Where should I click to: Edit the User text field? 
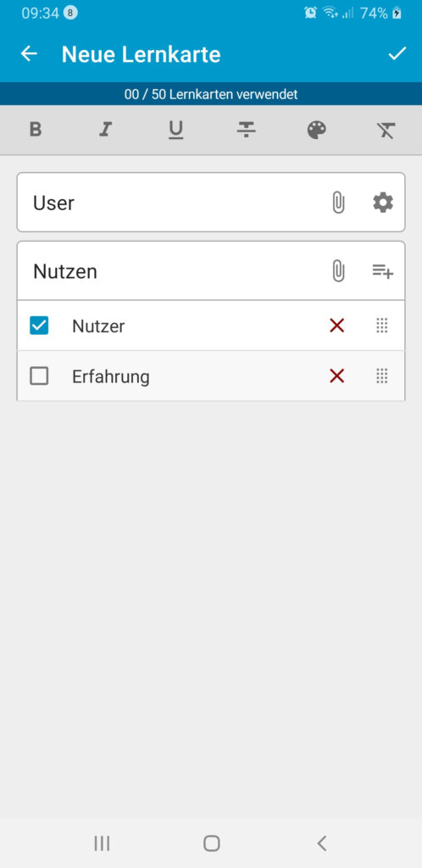pyautogui.click(x=171, y=203)
